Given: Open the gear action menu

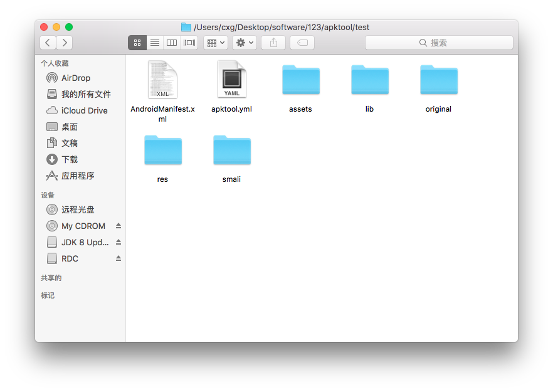Looking at the screenshot, I should click(x=245, y=43).
